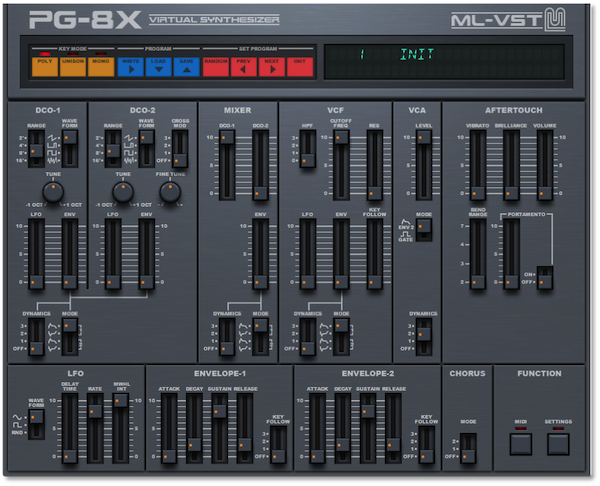Click the AFTERTOUCH VOLUME slider
This screenshot has width=600, height=486.
(x=545, y=165)
